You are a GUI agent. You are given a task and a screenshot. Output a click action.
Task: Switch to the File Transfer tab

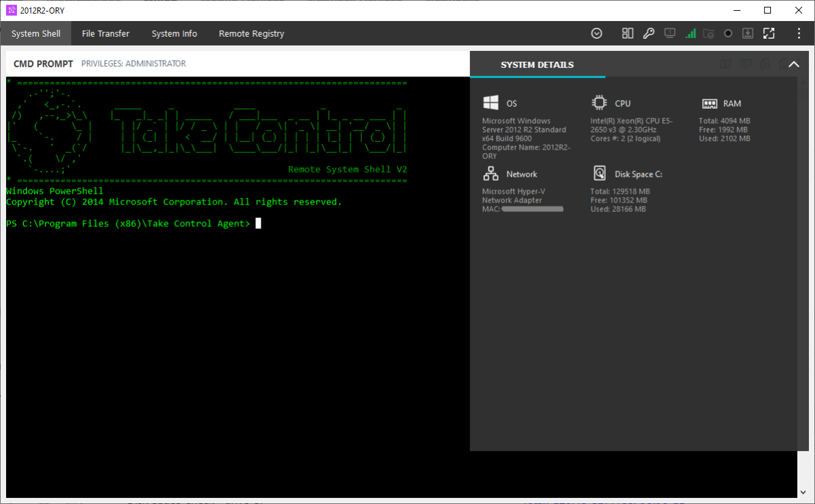(x=105, y=33)
